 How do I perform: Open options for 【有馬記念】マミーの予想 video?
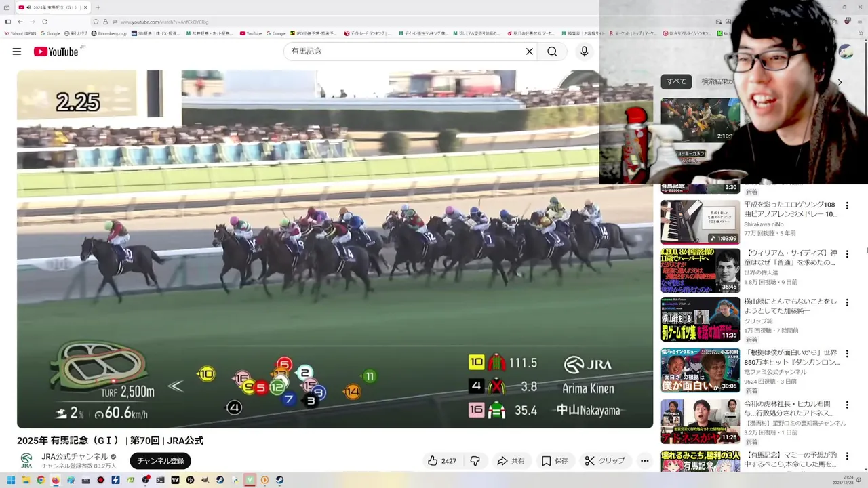(x=847, y=456)
